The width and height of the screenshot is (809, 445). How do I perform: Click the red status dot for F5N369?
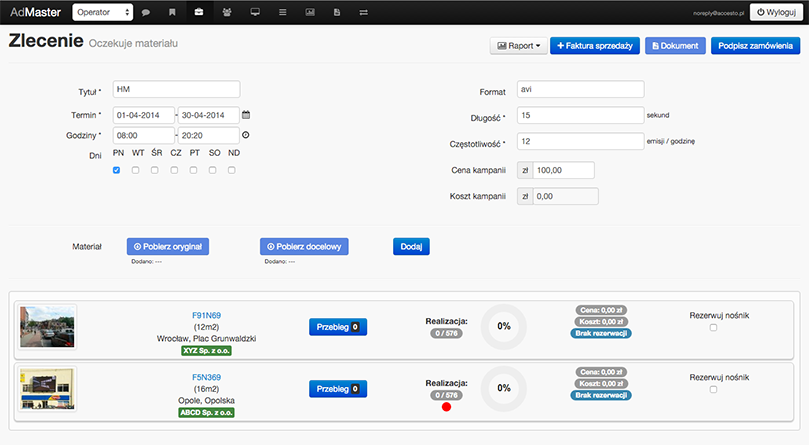pyautogui.click(x=446, y=407)
